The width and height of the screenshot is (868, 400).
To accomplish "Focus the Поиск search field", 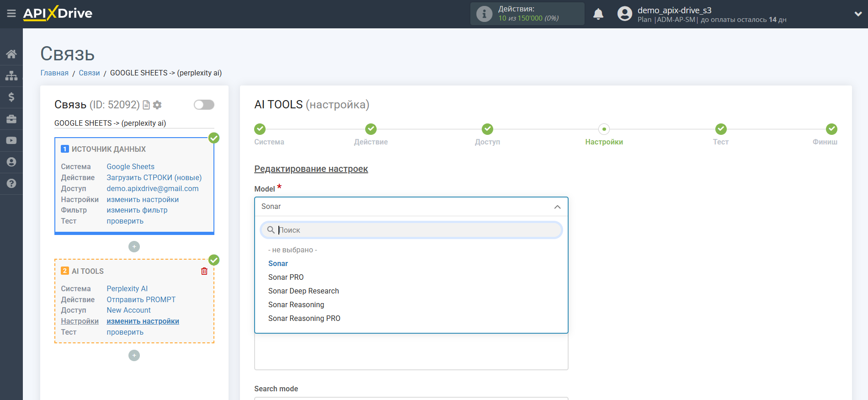I will point(411,230).
